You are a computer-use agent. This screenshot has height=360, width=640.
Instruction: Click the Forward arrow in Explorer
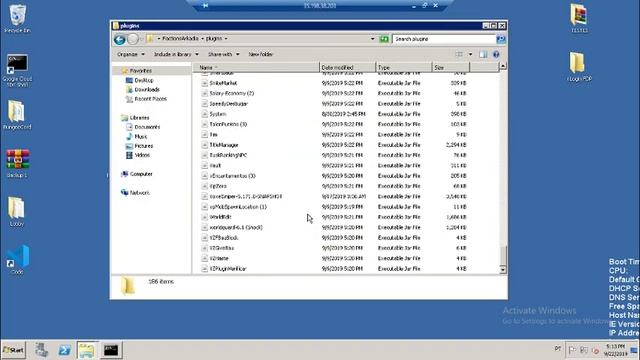click(x=133, y=39)
